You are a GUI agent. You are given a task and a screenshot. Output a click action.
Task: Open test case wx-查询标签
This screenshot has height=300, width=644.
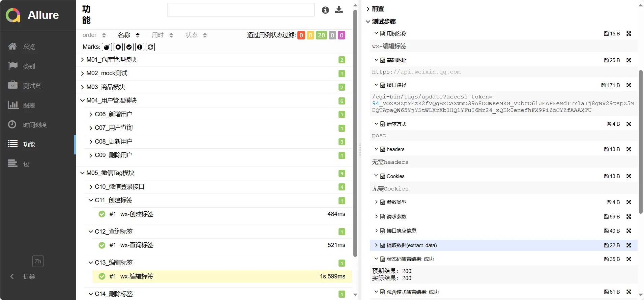222,245
